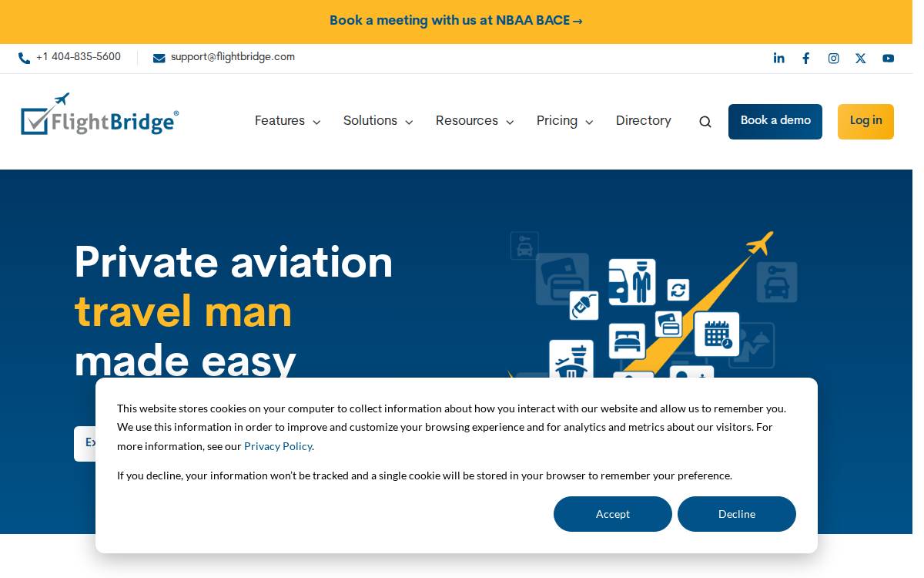Open the Resources menu
924x578 pixels.
467,121
